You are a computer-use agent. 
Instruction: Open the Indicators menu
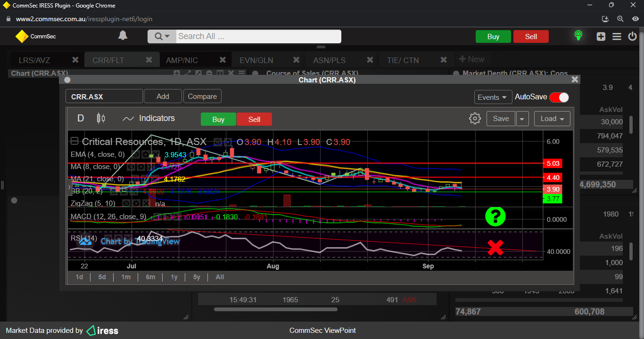149,118
